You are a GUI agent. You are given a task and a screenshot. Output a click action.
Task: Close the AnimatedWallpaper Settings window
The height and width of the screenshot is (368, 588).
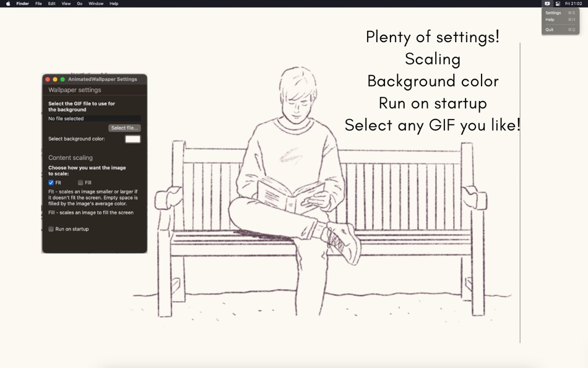coord(48,79)
